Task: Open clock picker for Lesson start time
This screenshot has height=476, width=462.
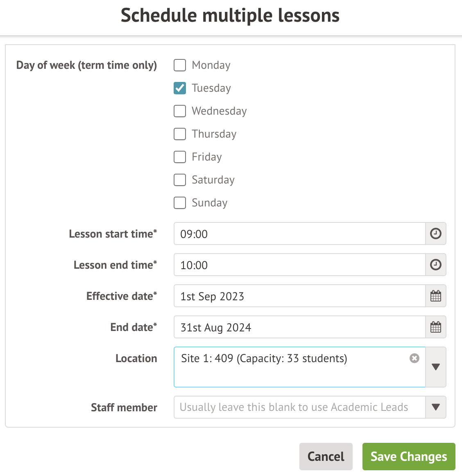Action: pos(436,234)
